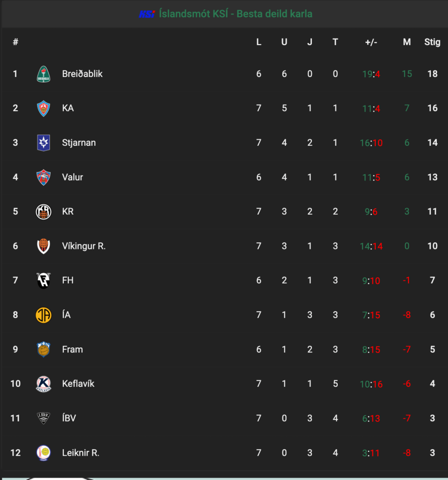Screen dimensions: 448x480
Task: Click the FH black-and-white logo
Action: point(44,280)
